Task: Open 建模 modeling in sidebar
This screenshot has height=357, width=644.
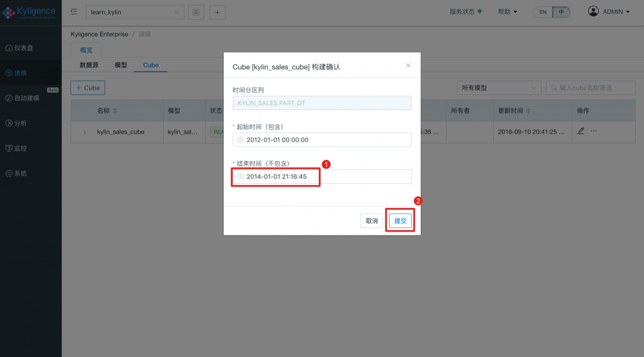Action: [31, 73]
